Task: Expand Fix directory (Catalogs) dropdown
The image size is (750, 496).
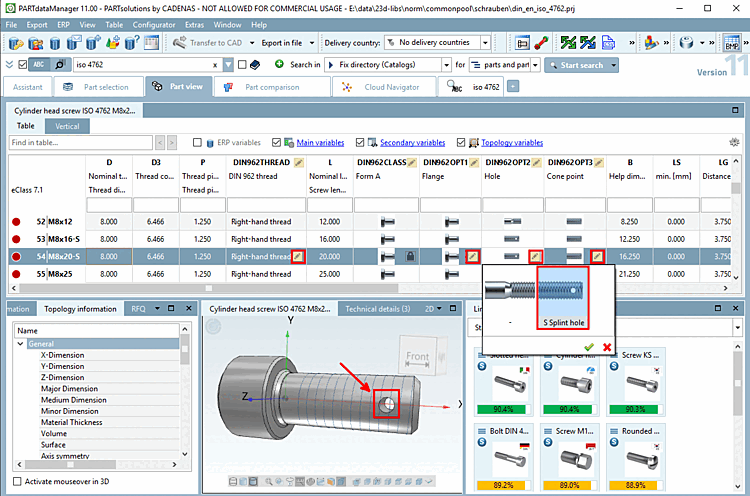Action: point(444,65)
